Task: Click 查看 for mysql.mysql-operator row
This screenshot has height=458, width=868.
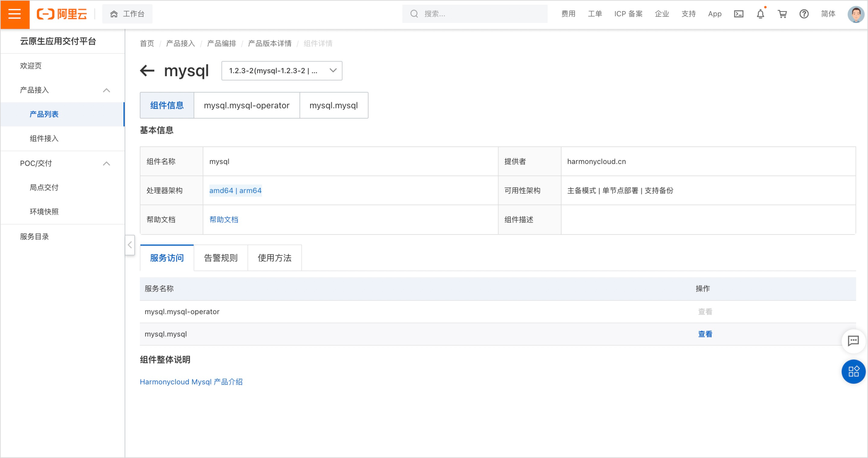Action: point(705,312)
